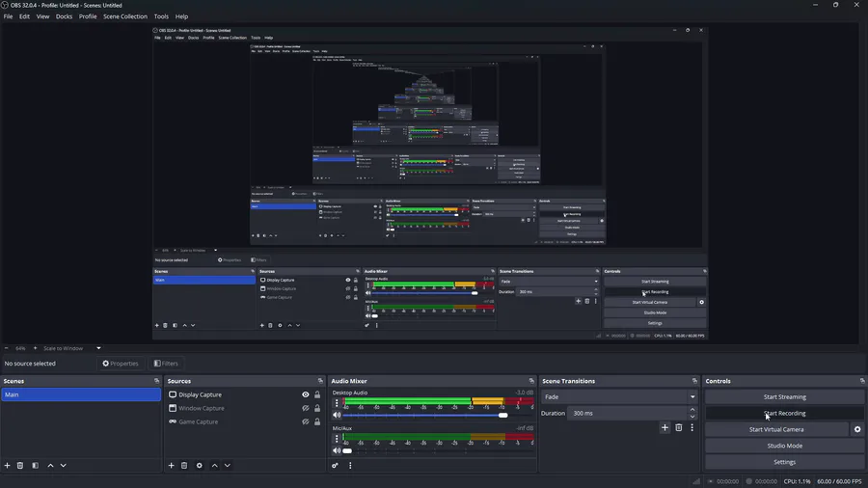Screen dimensions: 868x488
Task: Configure virtual camera with gear icon
Action: click(857, 429)
